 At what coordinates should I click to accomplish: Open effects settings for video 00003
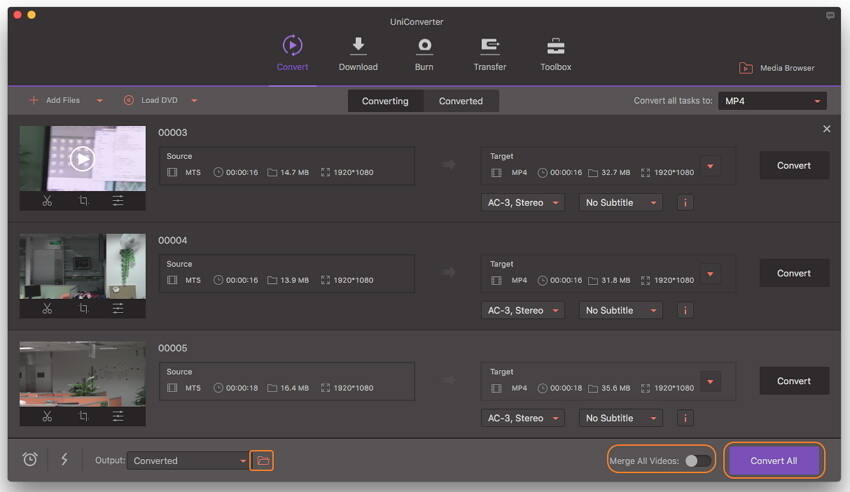pos(118,201)
